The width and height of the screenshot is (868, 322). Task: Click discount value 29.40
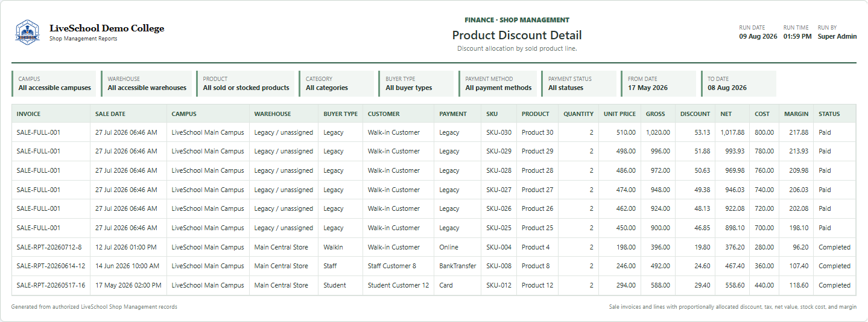point(702,285)
